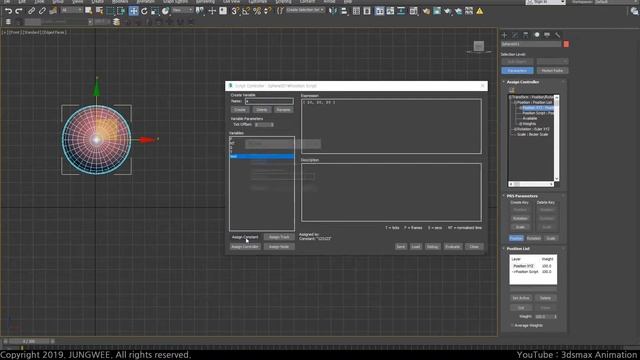Switch to the Motion panel tab
Viewport: 640px width, 360px height.
537,35
